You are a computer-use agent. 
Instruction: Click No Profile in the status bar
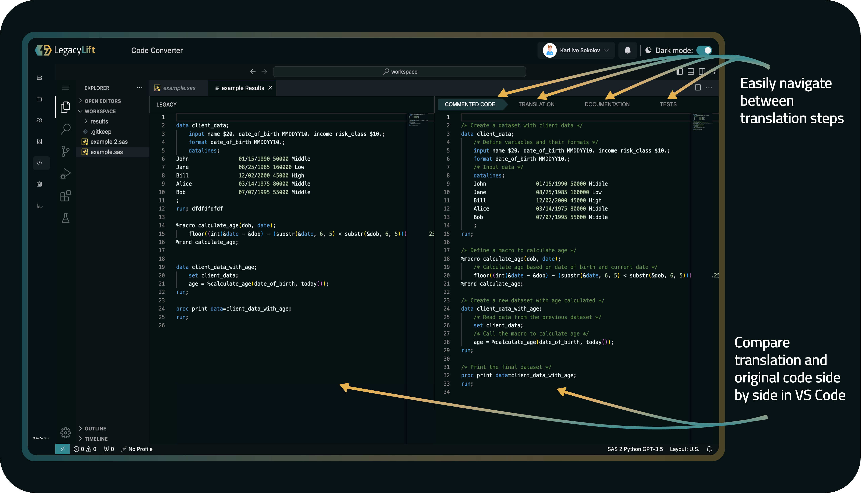pyautogui.click(x=137, y=449)
